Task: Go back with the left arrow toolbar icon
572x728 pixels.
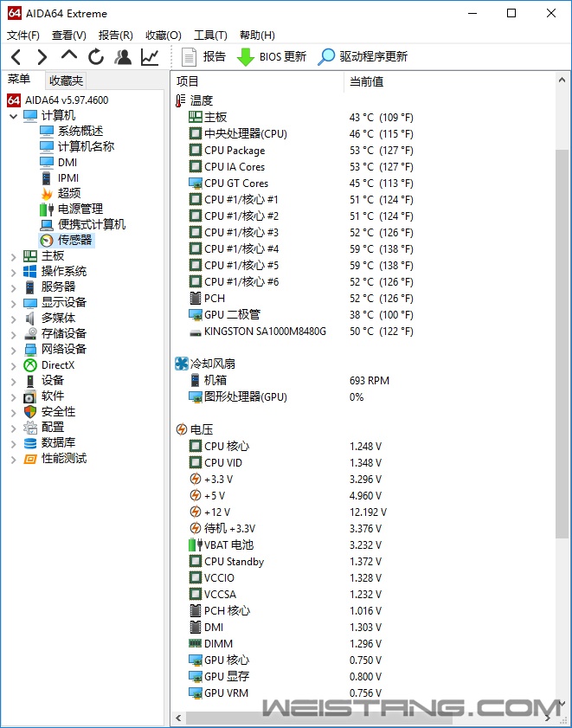Action: pyautogui.click(x=16, y=57)
